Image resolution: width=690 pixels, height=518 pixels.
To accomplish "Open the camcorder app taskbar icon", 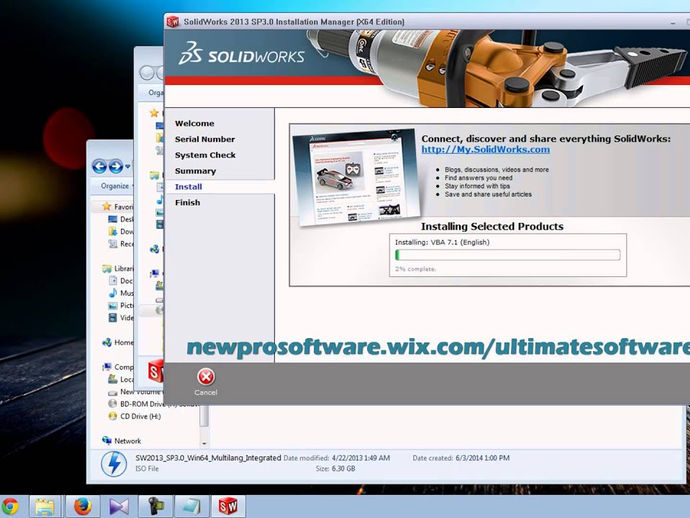I will [x=155, y=507].
